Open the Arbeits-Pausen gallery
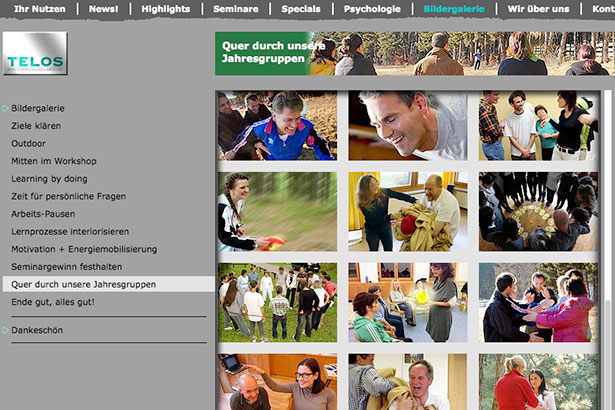Viewport: 615px width, 410px height. pos(43,214)
